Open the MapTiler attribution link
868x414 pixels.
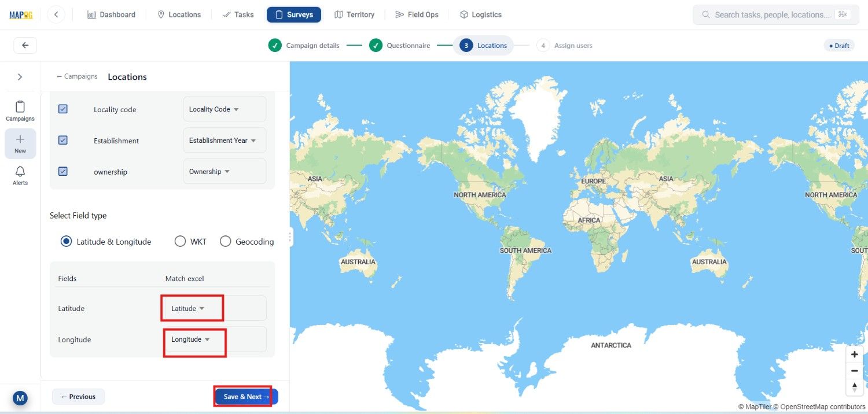pos(755,406)
